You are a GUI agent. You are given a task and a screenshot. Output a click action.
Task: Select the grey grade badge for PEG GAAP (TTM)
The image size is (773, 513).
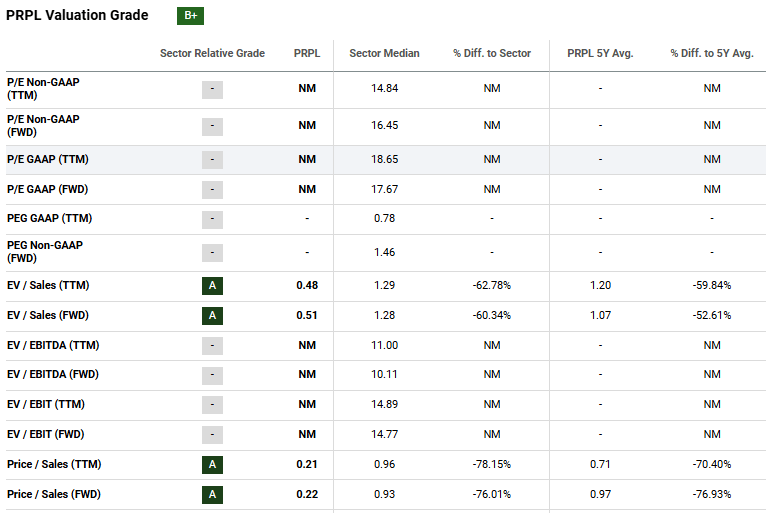click(212, 219)
